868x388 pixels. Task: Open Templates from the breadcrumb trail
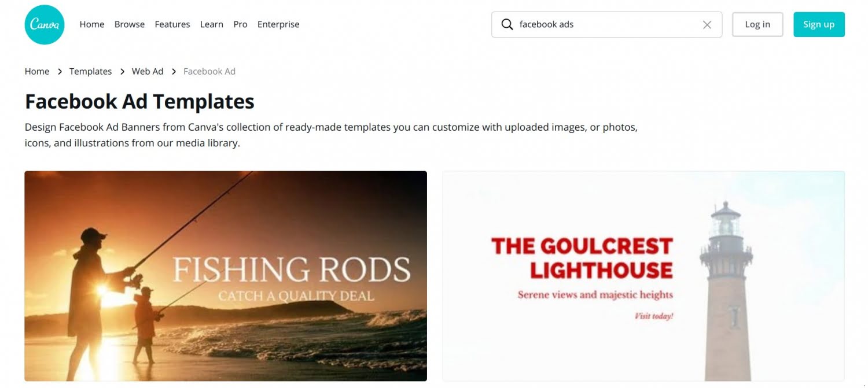(x=90, y=71)
